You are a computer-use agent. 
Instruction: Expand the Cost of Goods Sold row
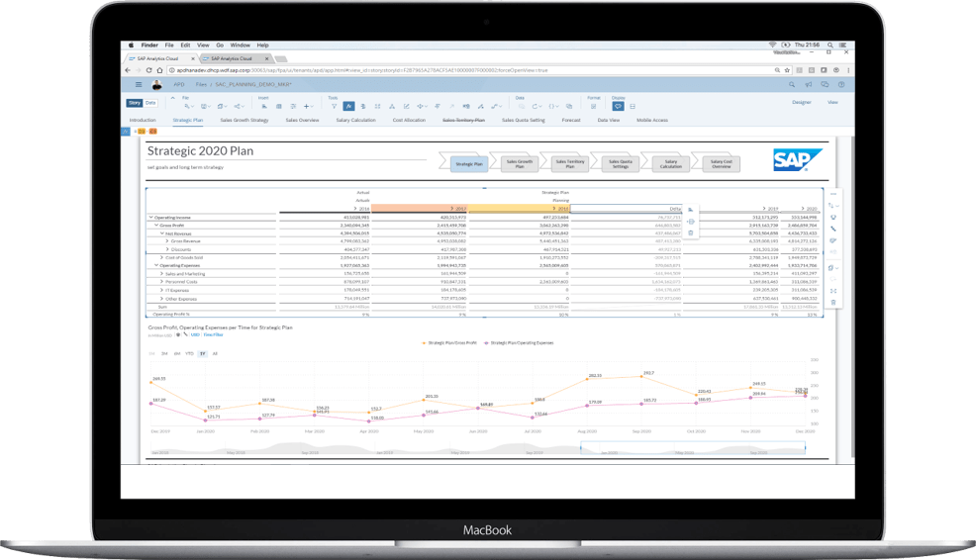click(x=161, y=256)
